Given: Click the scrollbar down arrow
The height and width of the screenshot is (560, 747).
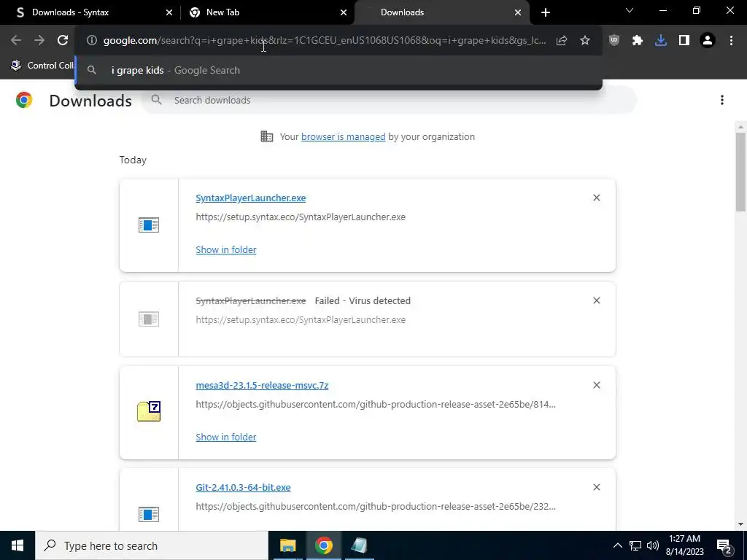Looking at the screenshot, I should [x=740, y=524].
